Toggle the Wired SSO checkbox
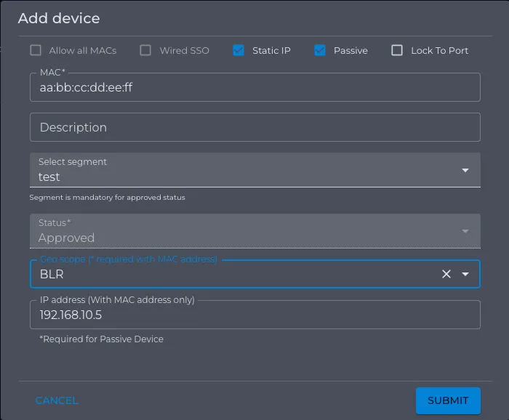The height and width of the screenshot is (420, 509). 145,50
